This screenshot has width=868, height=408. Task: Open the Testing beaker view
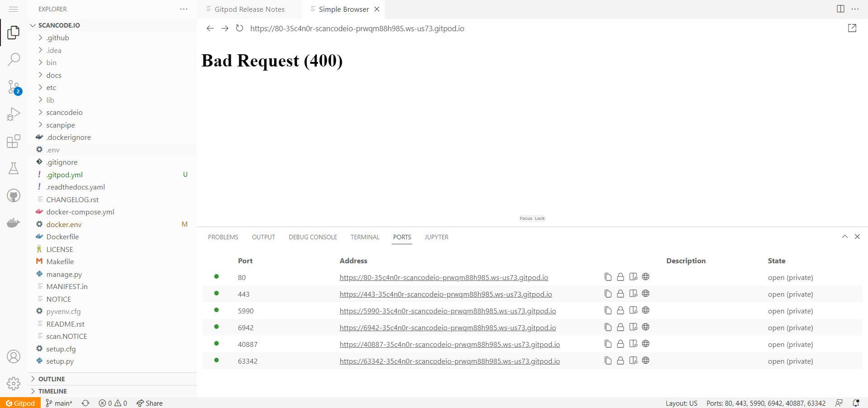point(14,168)
